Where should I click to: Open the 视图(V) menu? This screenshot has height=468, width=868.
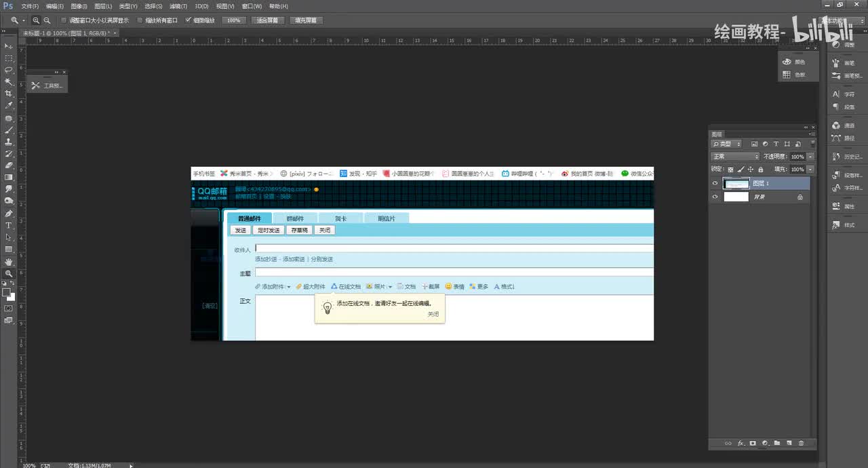point(225,6)
